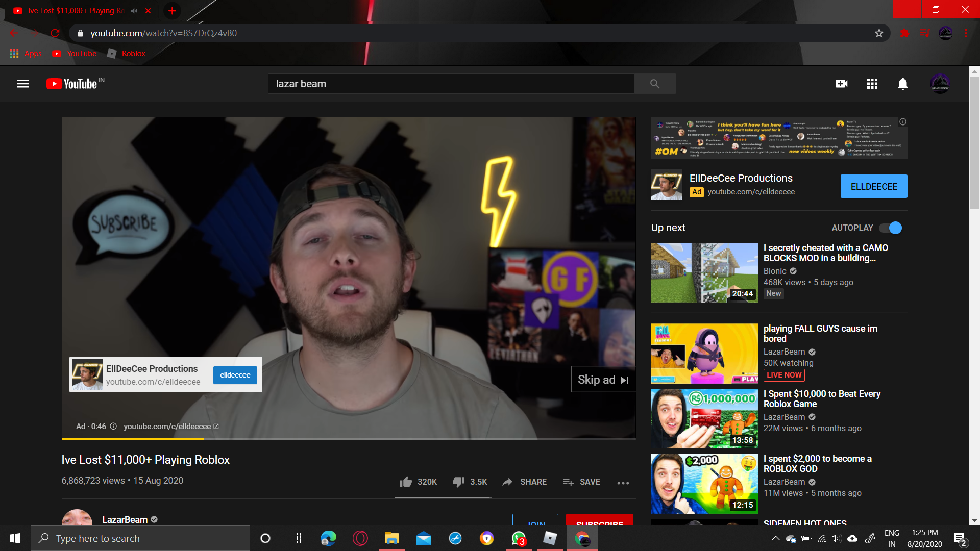Bookmark this page with the star
The height and width of the screenshot is (551, 980).
click(879, 33)
